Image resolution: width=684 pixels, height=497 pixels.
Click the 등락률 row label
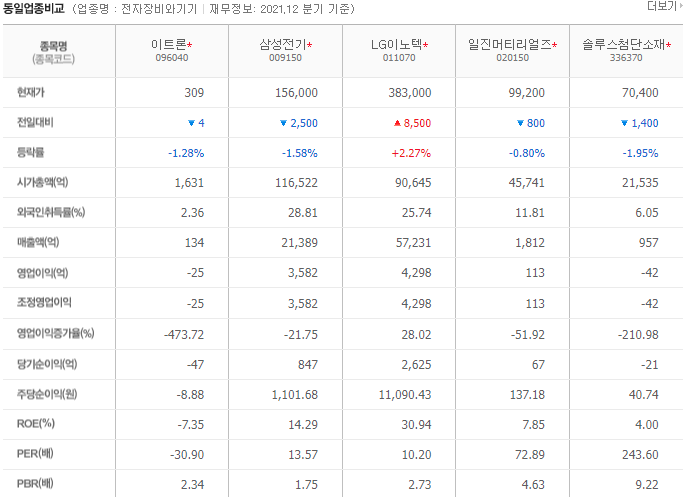point(31,152)
